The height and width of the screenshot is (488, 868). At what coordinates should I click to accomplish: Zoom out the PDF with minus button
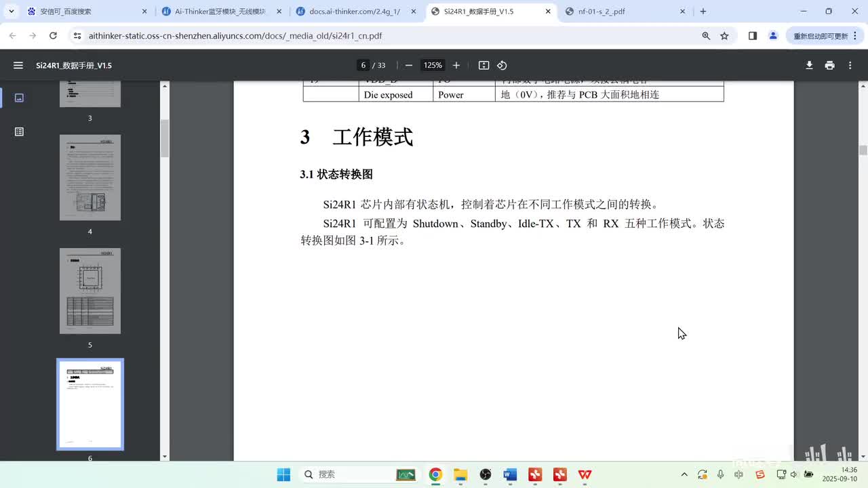click(409, 65)
